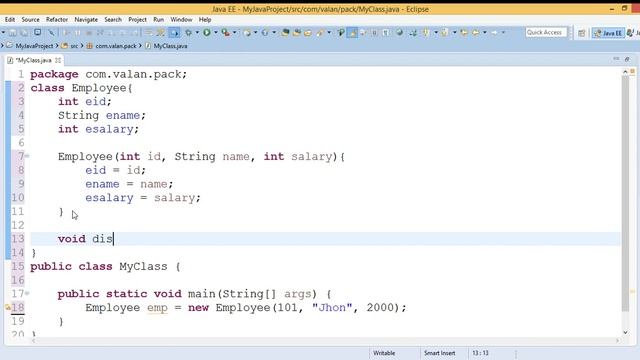The width and height of the screenshot is (640, 360).
Task: Click the Forward navigation arrow icon
Action: (494, 32)
